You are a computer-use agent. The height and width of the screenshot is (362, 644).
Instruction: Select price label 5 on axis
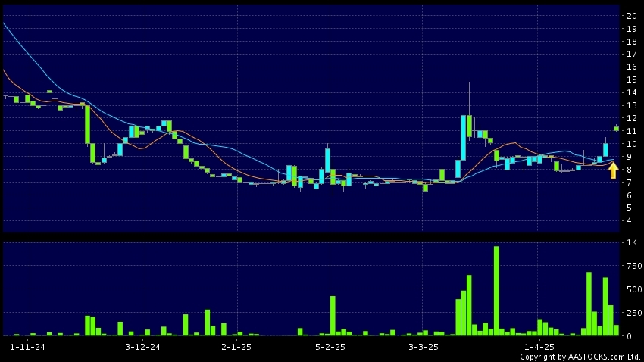click(629, 208)
